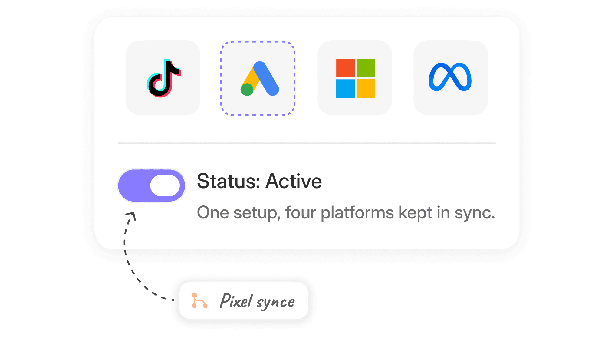Click the red square in Microsoft logo
Viewport: 615px width, 364px height.
(x=345, y=68)
